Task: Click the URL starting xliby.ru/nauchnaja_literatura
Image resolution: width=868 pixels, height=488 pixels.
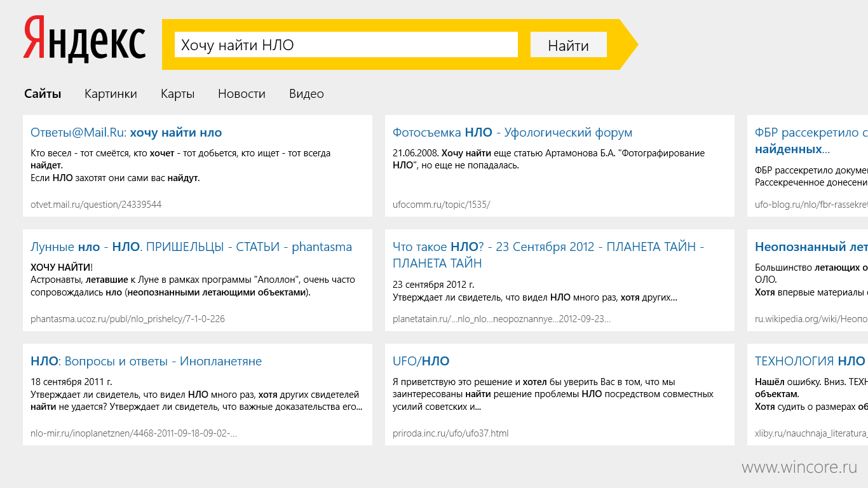Action: [x=811, y=433]
